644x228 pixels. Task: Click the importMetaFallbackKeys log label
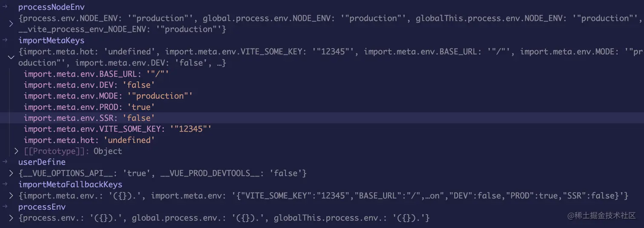click(70, 185)
